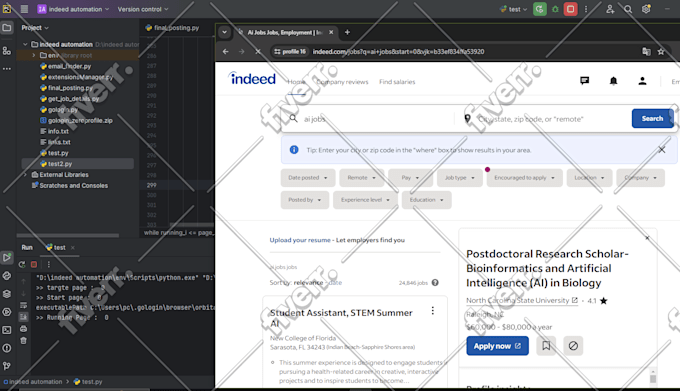Expand the env folder in project tree
Screen dimensions: 680x391
click(x=34, y=55)
